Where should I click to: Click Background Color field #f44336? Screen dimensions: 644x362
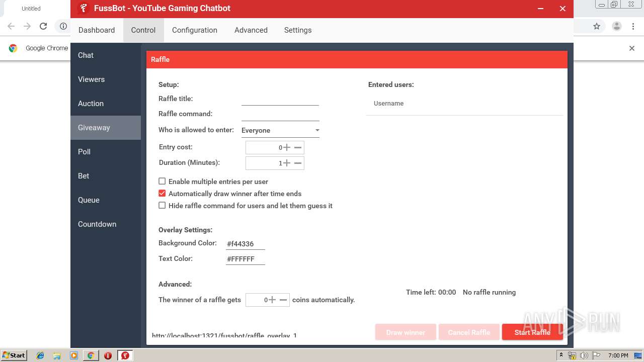(246, 244)
